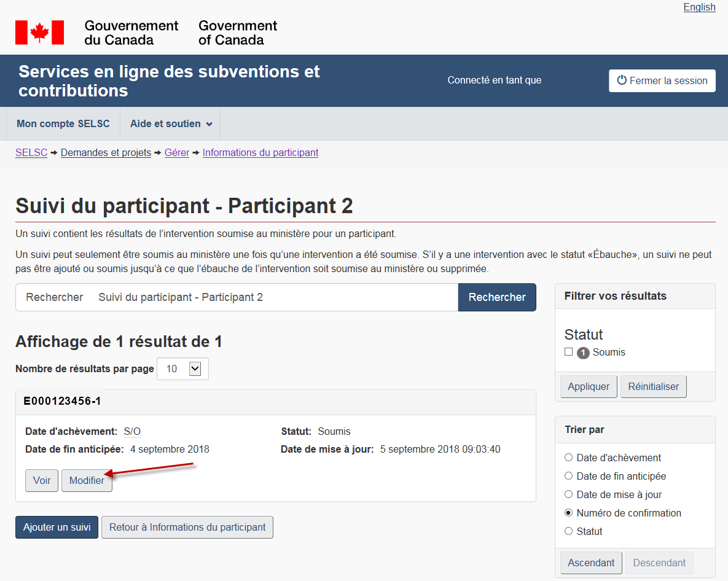Switch language via English link

pyautogui.click(x=699, y=7)
